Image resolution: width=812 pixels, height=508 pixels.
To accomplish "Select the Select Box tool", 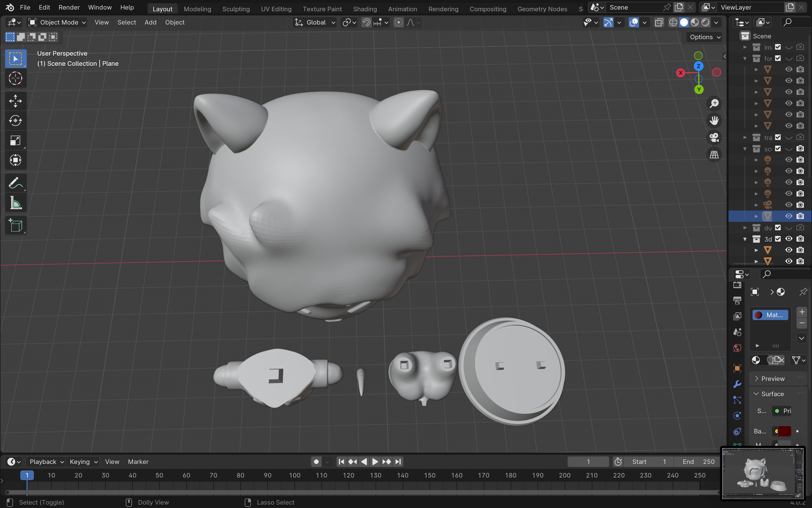I will pos(16,59).
